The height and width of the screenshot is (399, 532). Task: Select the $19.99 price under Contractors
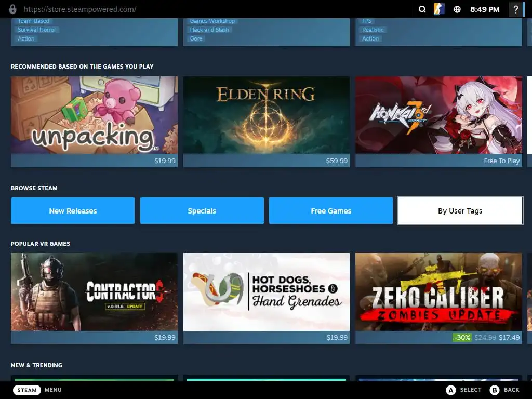165,338
